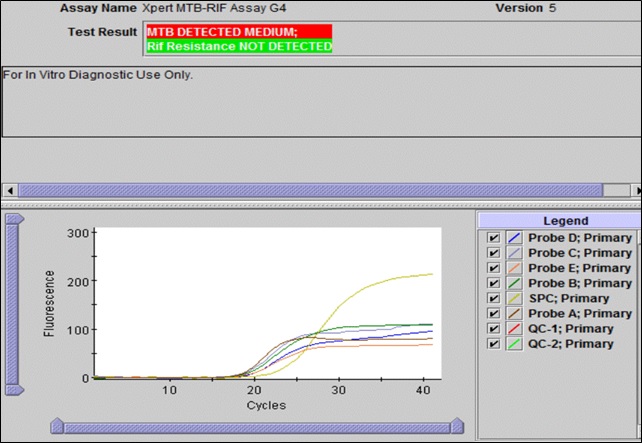Select the Probe A brown line icon

(x=514, y=313)
